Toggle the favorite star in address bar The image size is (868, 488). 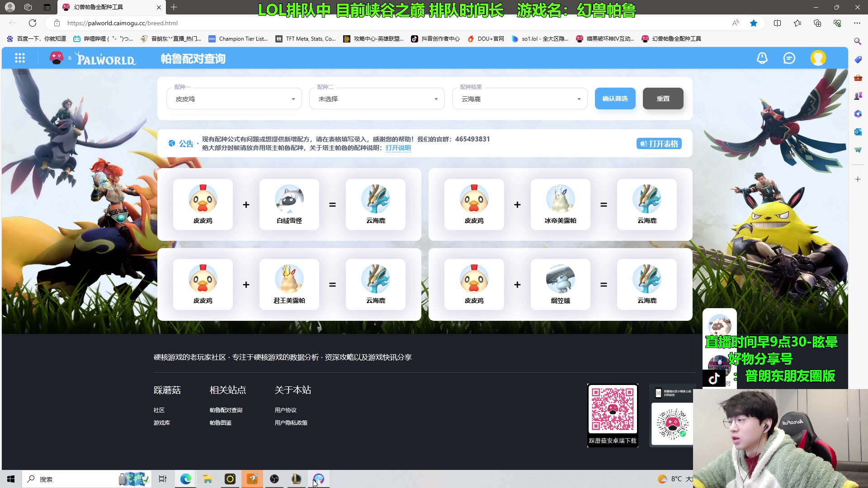click(x=754, y=23)
